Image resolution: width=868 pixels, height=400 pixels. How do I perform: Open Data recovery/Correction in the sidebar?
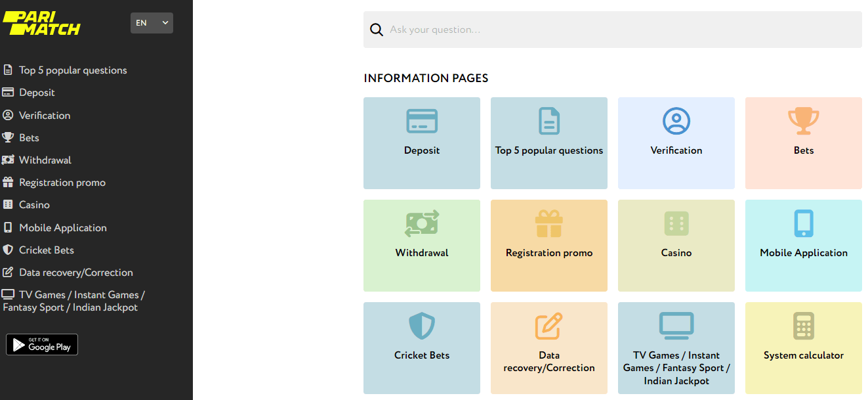[75, 273]
